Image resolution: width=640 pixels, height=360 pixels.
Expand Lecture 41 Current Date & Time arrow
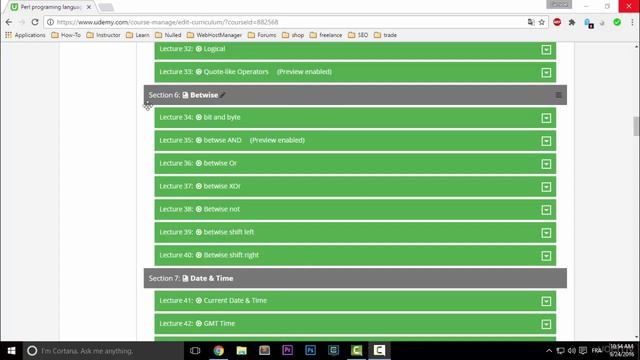pos(546,301)
